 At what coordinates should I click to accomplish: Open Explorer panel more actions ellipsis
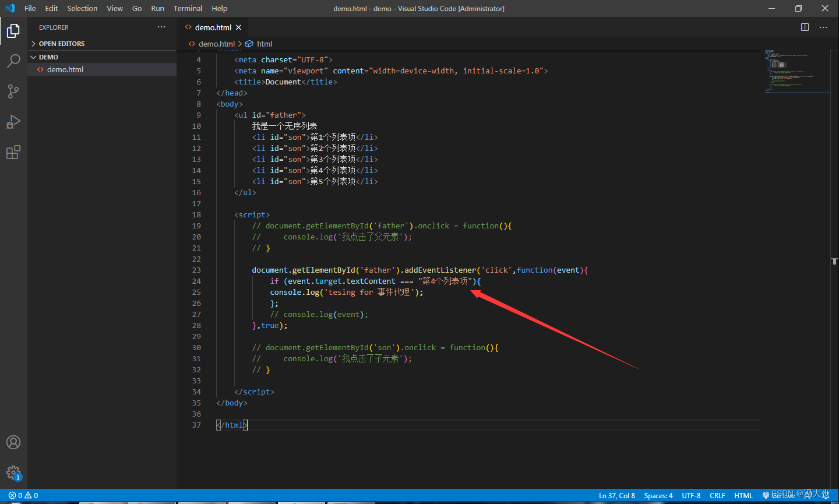(x=161, y=27)
